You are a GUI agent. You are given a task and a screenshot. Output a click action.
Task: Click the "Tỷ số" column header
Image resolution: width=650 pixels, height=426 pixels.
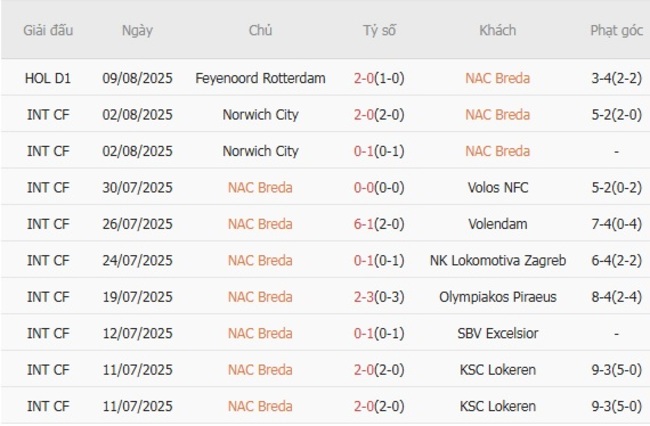(x=379, y=30)
